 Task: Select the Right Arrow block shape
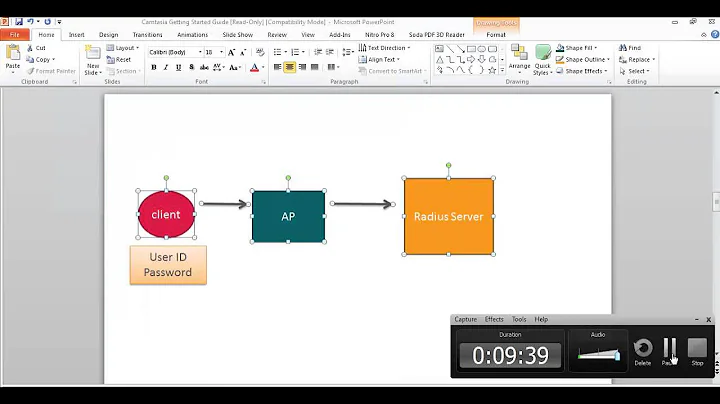[x=471, y=60]
